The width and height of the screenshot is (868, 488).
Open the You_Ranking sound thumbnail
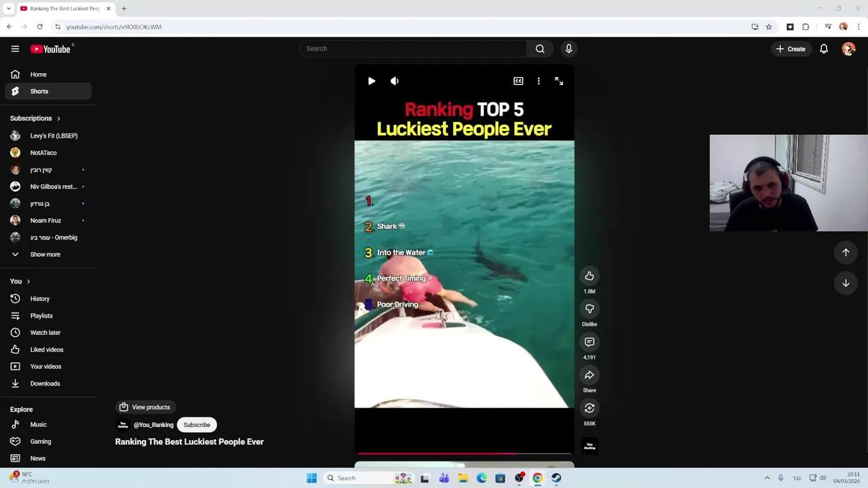pyautogui.click(x=589, y=446)
